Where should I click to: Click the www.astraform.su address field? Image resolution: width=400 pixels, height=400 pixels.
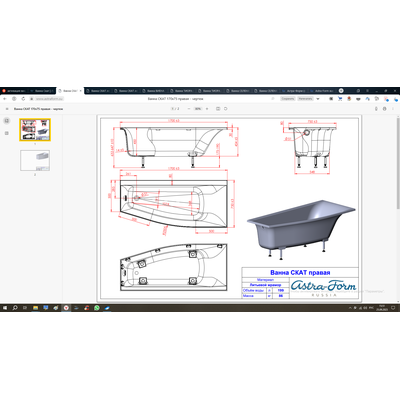coord(49,99)
